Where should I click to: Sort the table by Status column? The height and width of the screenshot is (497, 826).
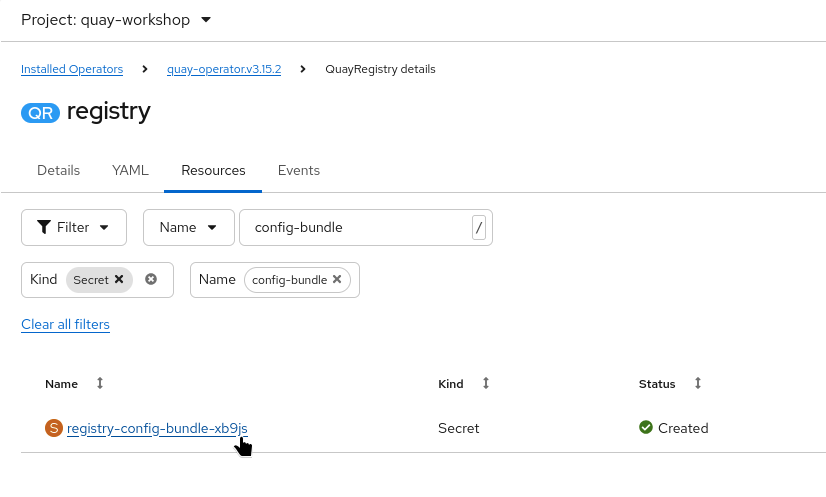[x=697, y=383]
